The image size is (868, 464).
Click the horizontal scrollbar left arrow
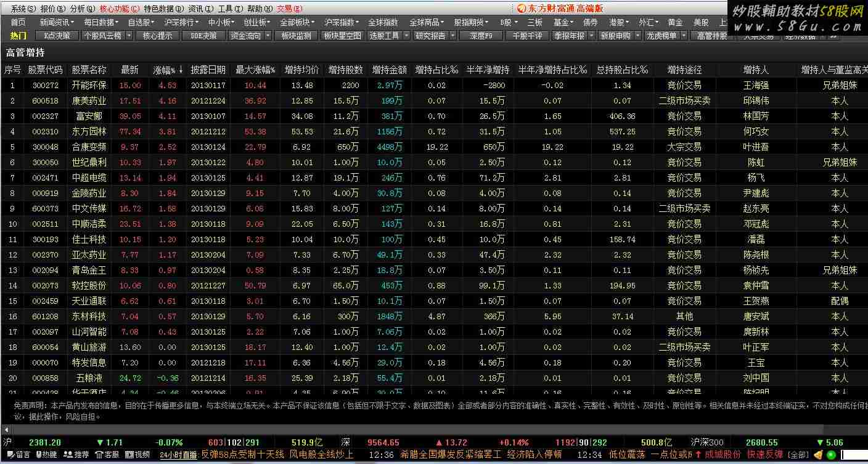click(6, 429)
